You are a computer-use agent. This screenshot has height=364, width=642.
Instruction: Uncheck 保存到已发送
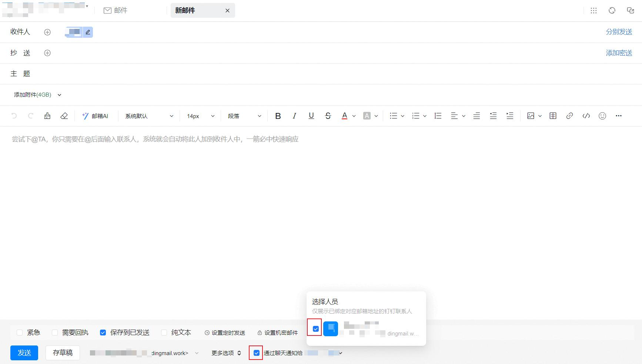103,333
